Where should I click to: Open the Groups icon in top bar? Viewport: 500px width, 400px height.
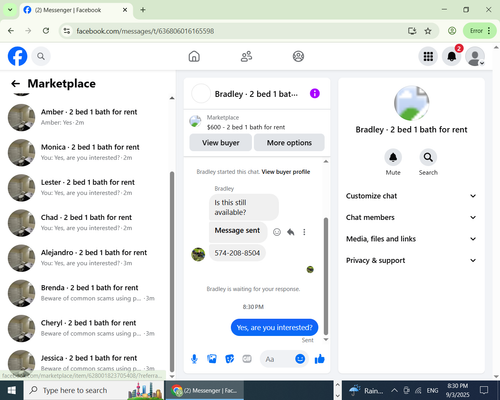[x=298, y=56]
